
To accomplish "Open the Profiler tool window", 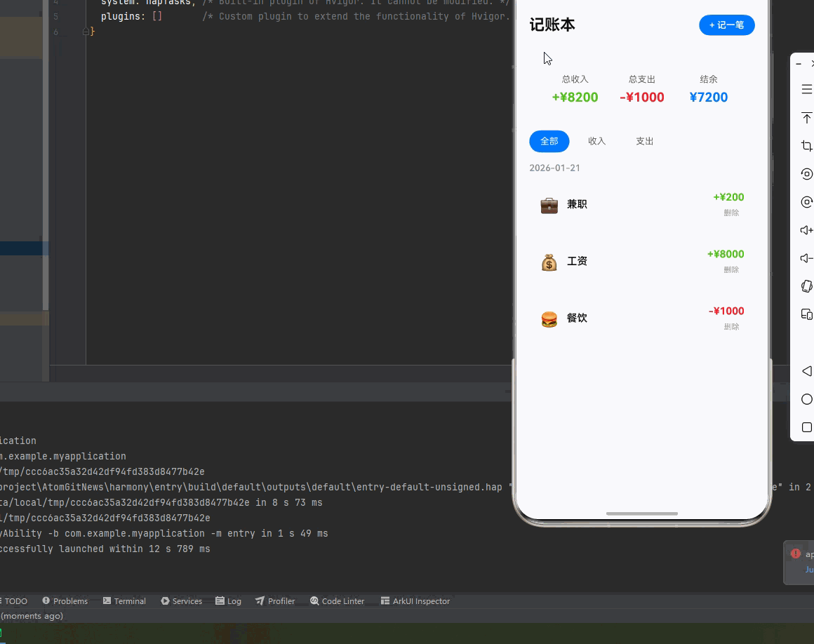I will click(275, 601).
